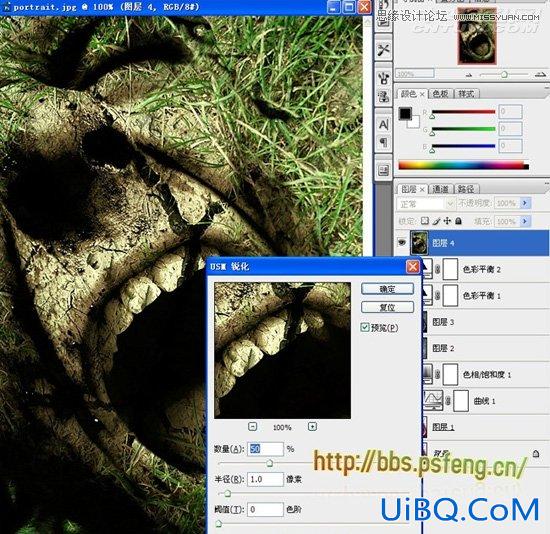Image resolution: width=550 pixels, height=534 pixels.
Task: Select the 图层 2 layer
Action: coord(486,348)
